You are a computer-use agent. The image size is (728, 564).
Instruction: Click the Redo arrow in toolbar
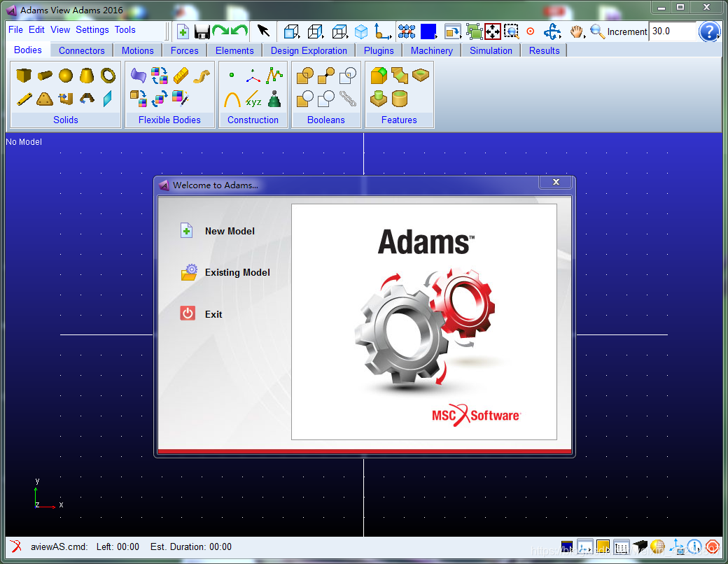pos(221,31)
